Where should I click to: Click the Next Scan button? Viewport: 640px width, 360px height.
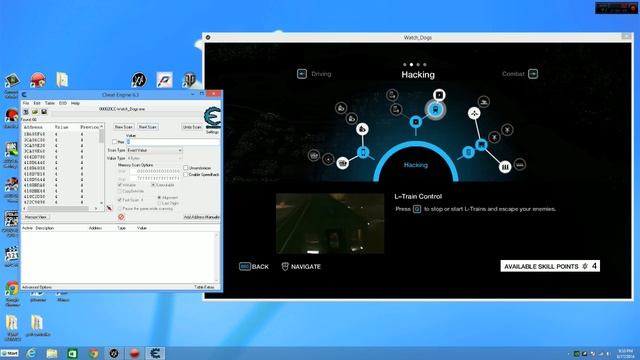click(x=148, y=127)
